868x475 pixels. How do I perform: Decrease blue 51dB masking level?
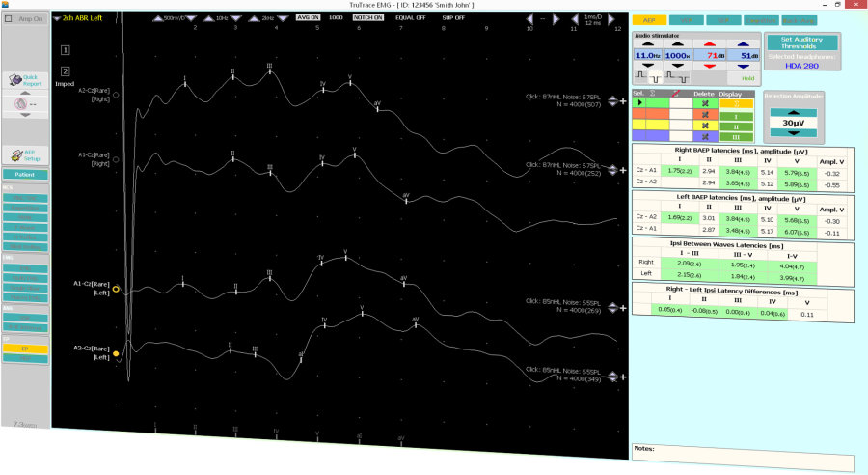[743, 66]
